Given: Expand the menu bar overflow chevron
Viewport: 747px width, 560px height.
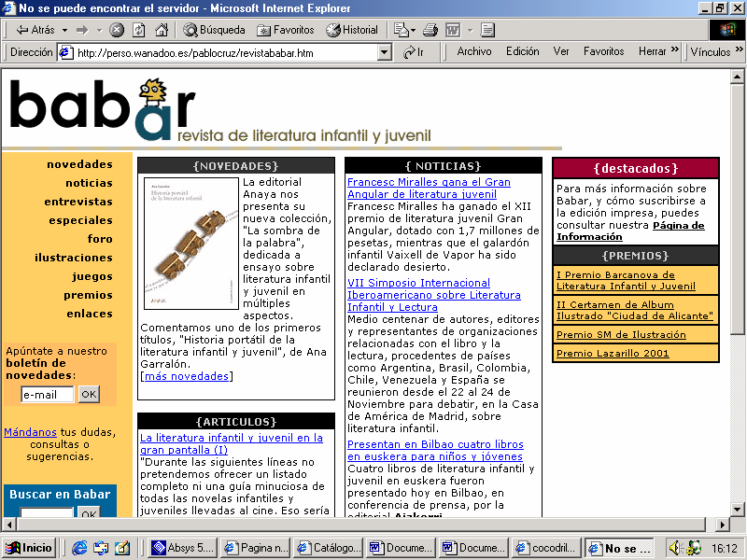Looking at the screenshot, I should 674,49.
